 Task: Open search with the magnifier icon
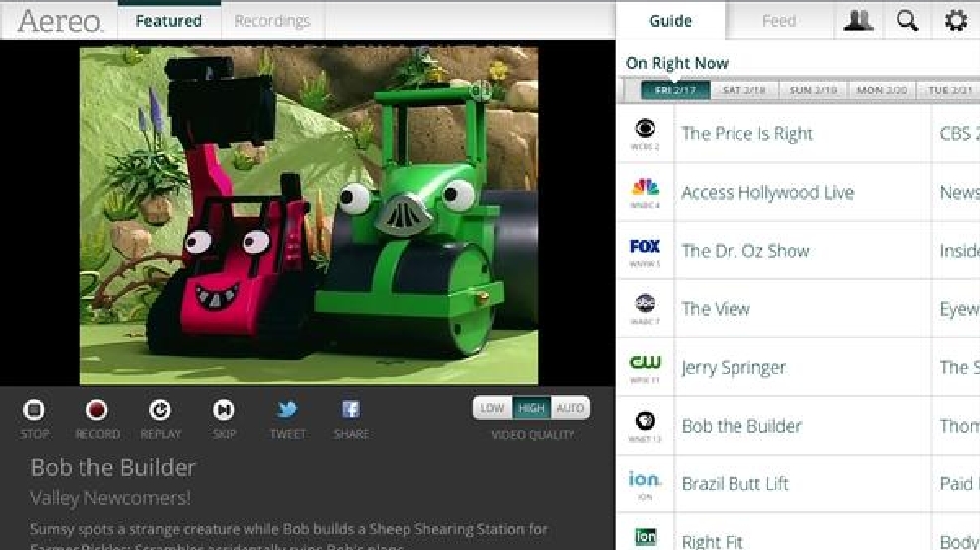[x=906, y=21]
